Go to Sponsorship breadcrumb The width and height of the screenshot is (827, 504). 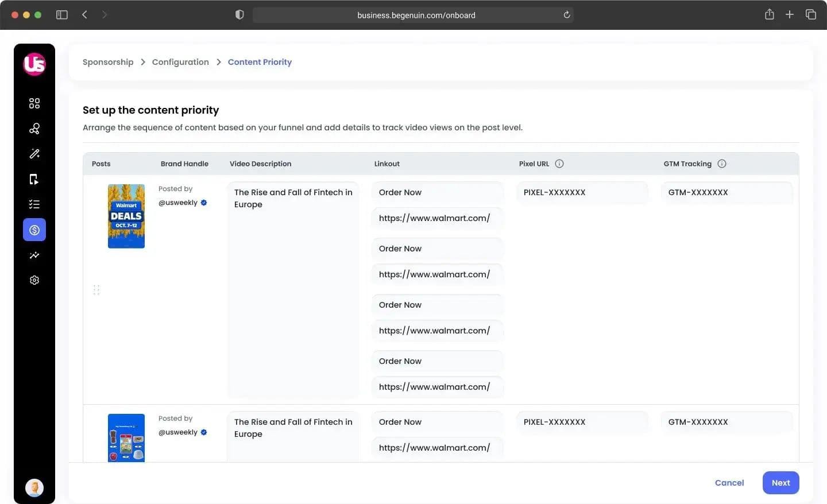tap(108, 62)
